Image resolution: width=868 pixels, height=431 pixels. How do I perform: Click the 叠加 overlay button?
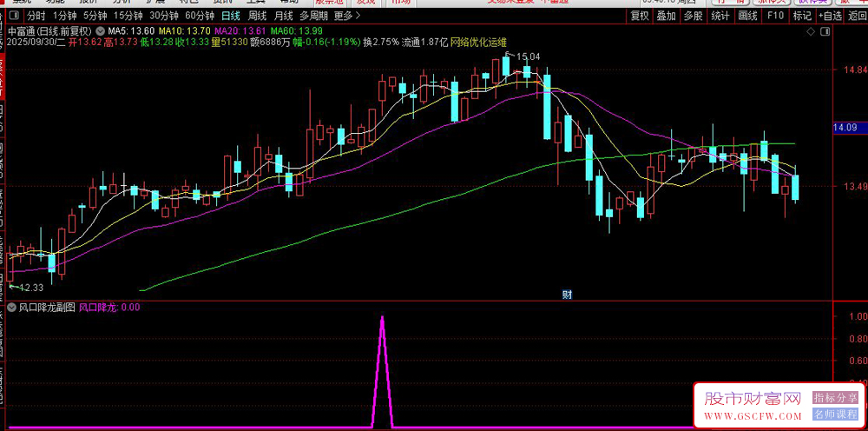point(666,16)
